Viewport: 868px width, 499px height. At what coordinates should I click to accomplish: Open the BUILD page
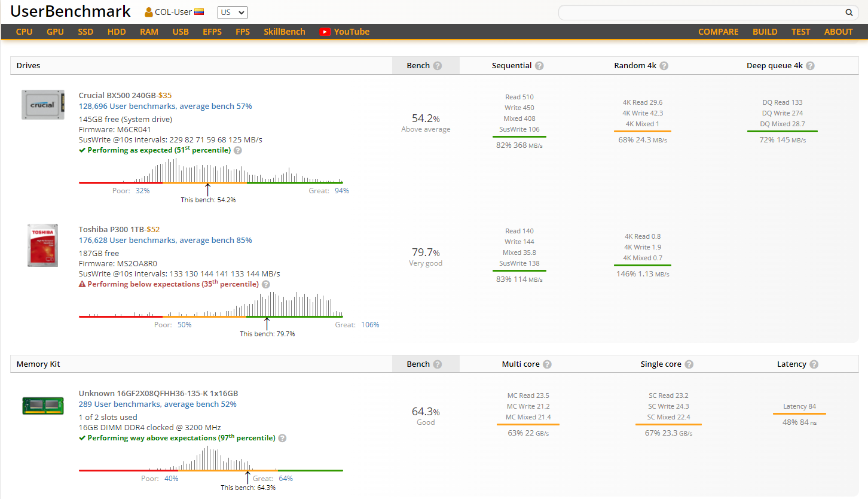[x=765, y=32]
